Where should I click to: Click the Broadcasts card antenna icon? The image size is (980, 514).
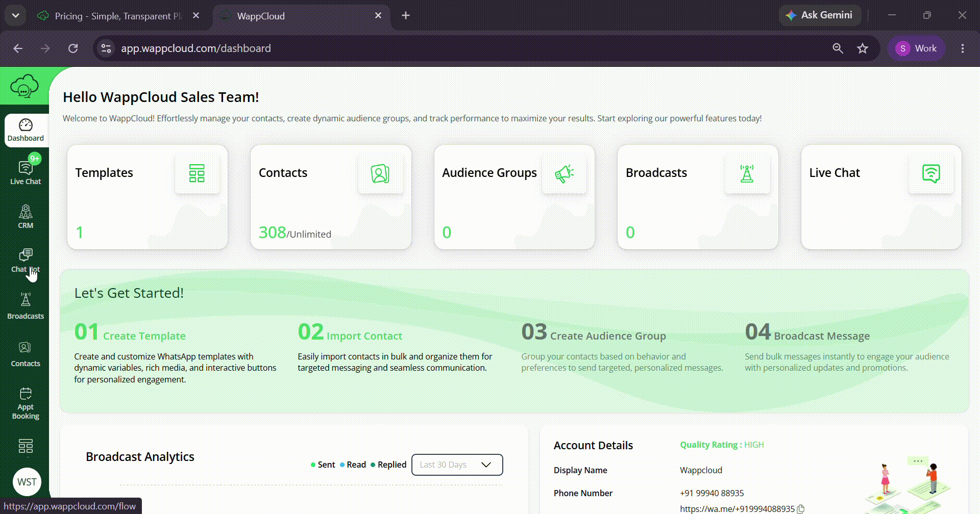tap(747, 173)
